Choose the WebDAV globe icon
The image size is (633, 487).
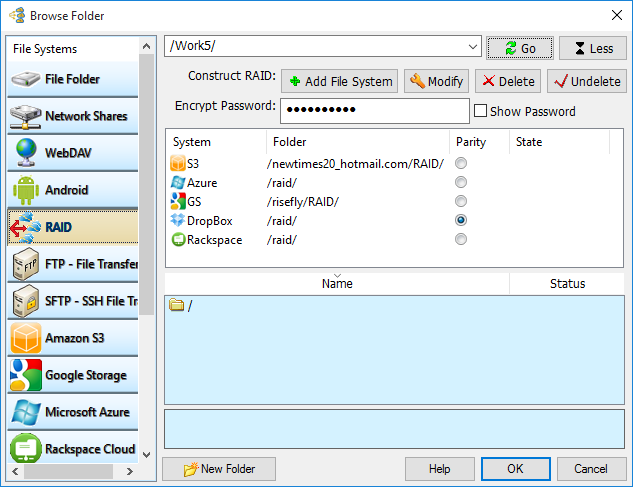click(x=26, y=153)
